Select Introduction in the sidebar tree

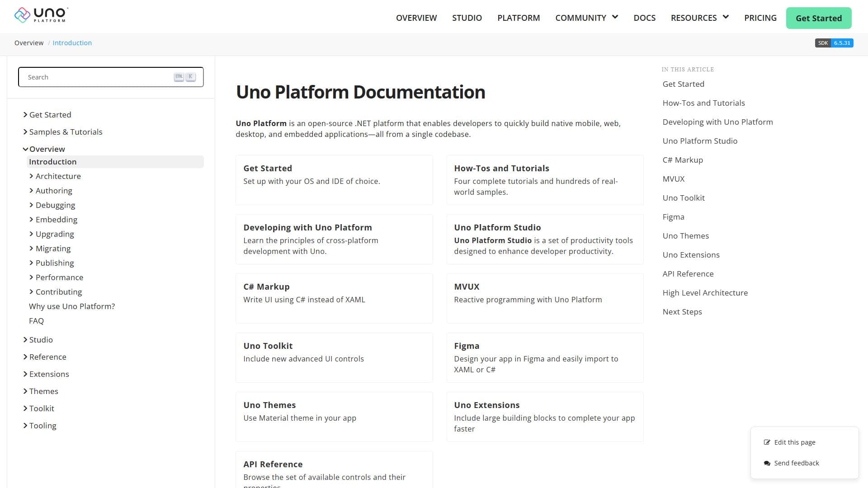[115, 162]
